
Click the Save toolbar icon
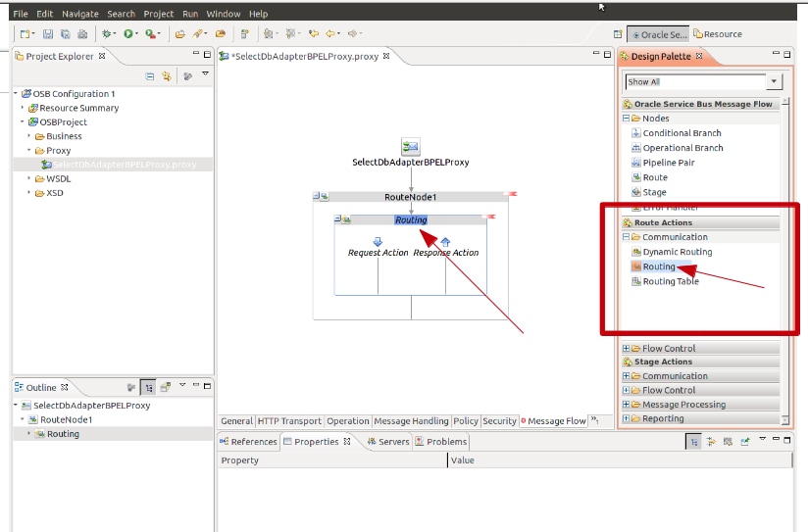point(48,34)
